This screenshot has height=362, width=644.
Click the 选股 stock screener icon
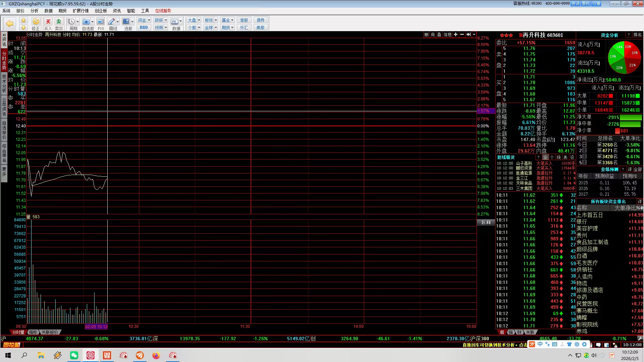coord(126,22)
